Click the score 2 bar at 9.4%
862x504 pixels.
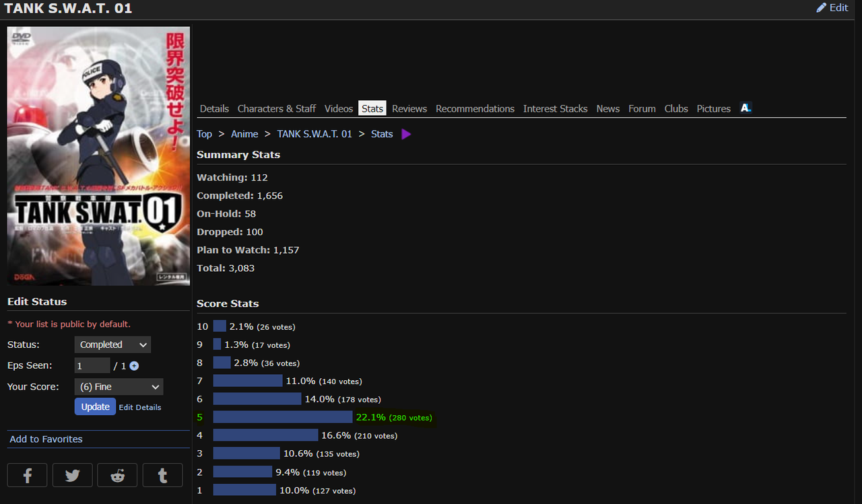coord(242,472)
